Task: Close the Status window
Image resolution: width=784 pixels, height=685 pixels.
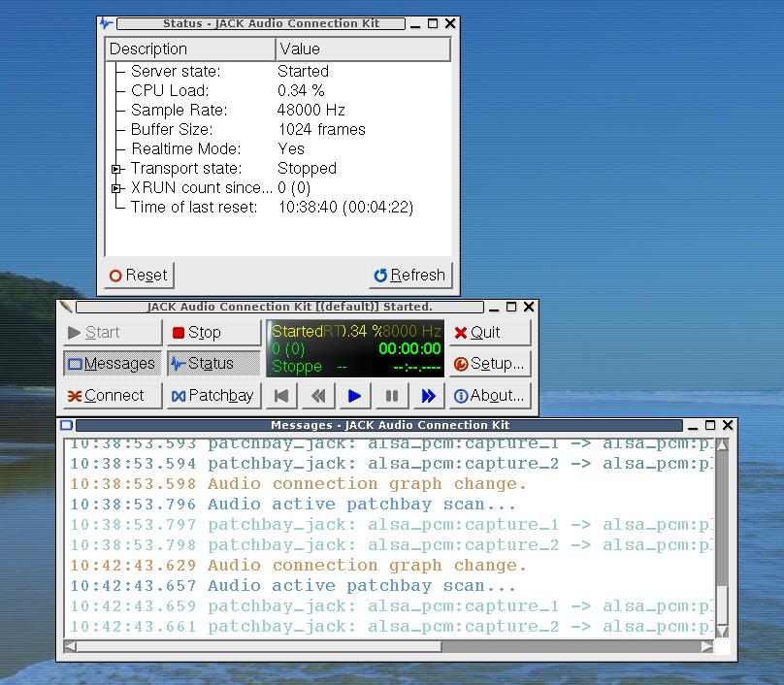Action: pos(450,23)
